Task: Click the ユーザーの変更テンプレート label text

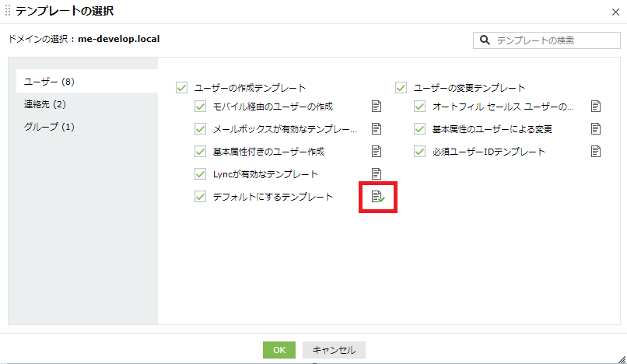Action: (469, 88)
